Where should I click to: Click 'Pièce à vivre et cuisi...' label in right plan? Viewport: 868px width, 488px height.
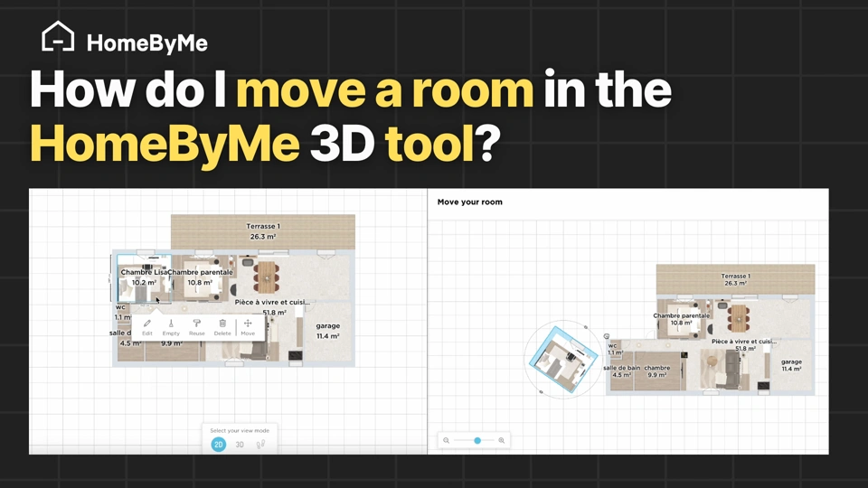[x=744, y=342]
